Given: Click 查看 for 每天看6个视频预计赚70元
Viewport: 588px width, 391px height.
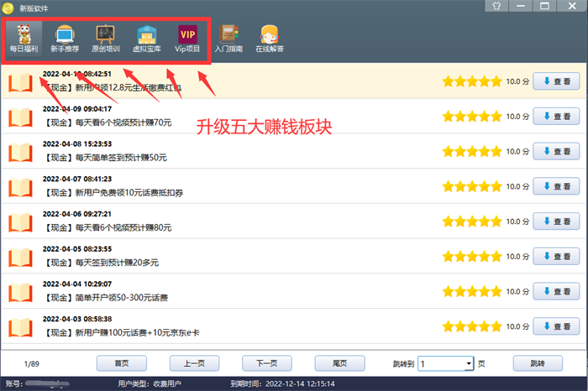Looking at the screenshot, I should (556, 117).
